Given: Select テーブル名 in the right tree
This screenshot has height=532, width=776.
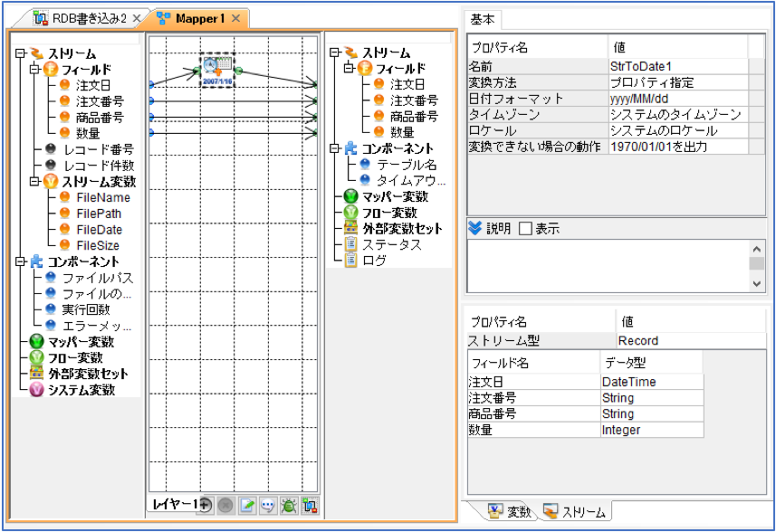Looking at the screenshot, I should [x=407, y=165].
